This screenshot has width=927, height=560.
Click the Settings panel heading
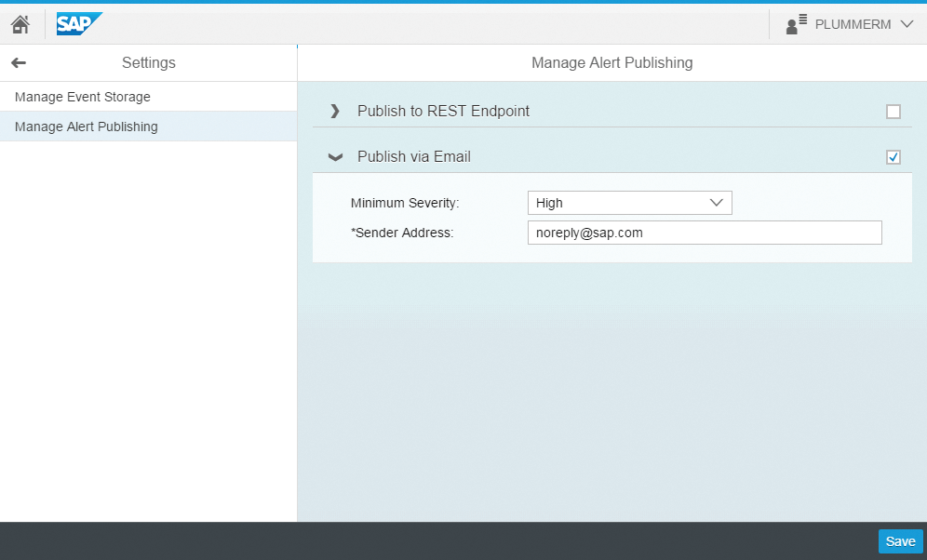[148, 62]
